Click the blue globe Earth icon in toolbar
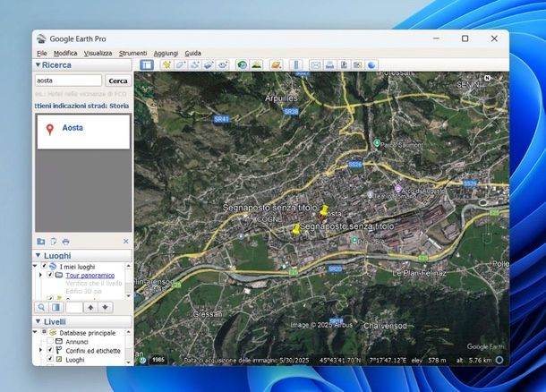This screenshot has width=546, height=392. (x=371, y=64)
